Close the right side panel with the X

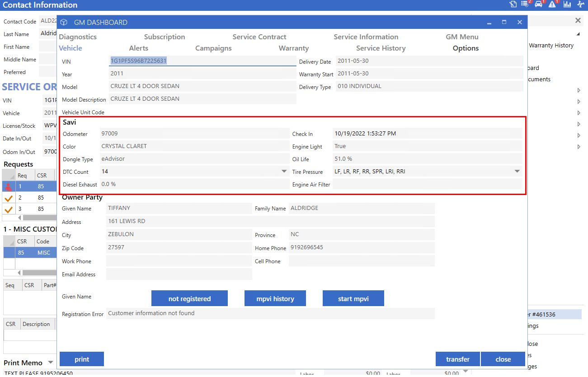[x=578, y=20]
